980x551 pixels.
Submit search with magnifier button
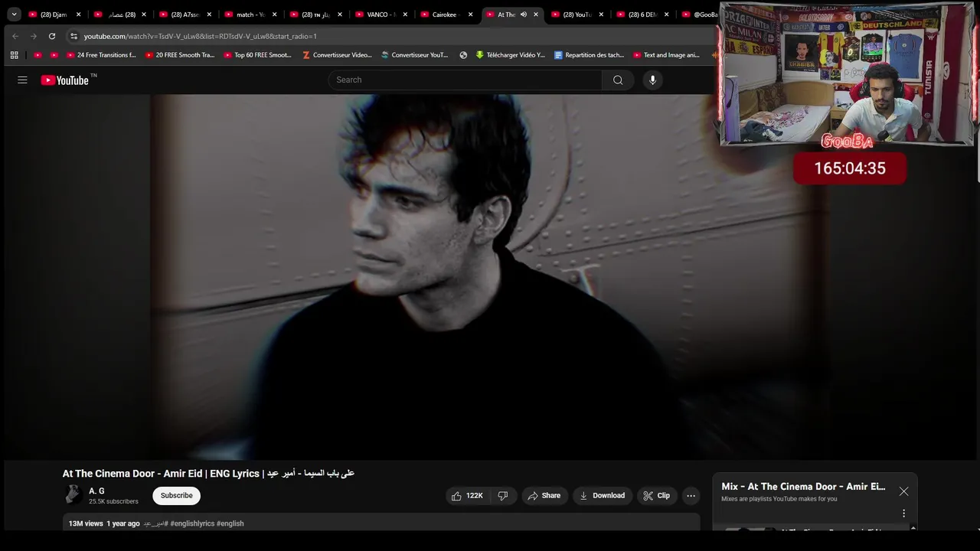coord(618,80)
